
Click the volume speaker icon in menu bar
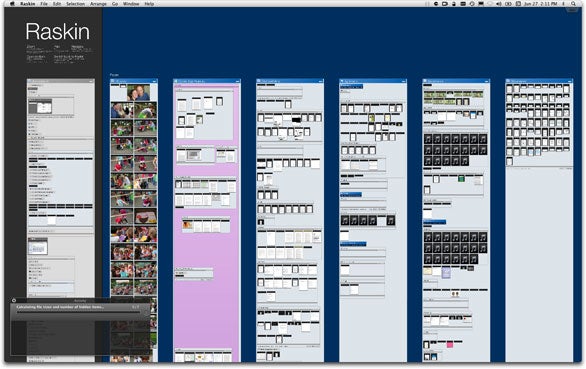pos(499,4)
